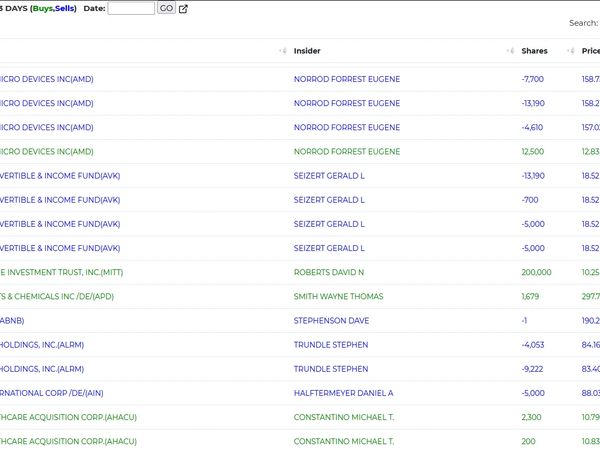600x451 pixels.
Task: Click the GO button
Action: (166, 8)
